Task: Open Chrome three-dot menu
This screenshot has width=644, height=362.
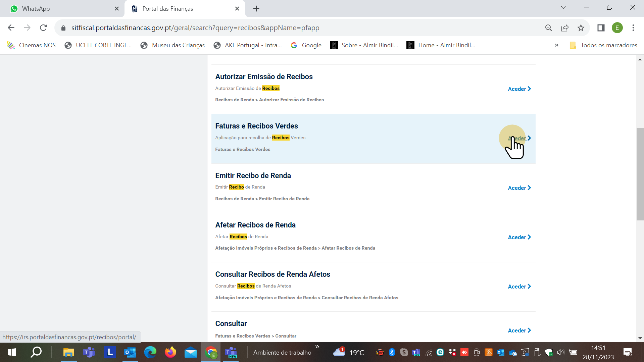Action: pos(633,28)
